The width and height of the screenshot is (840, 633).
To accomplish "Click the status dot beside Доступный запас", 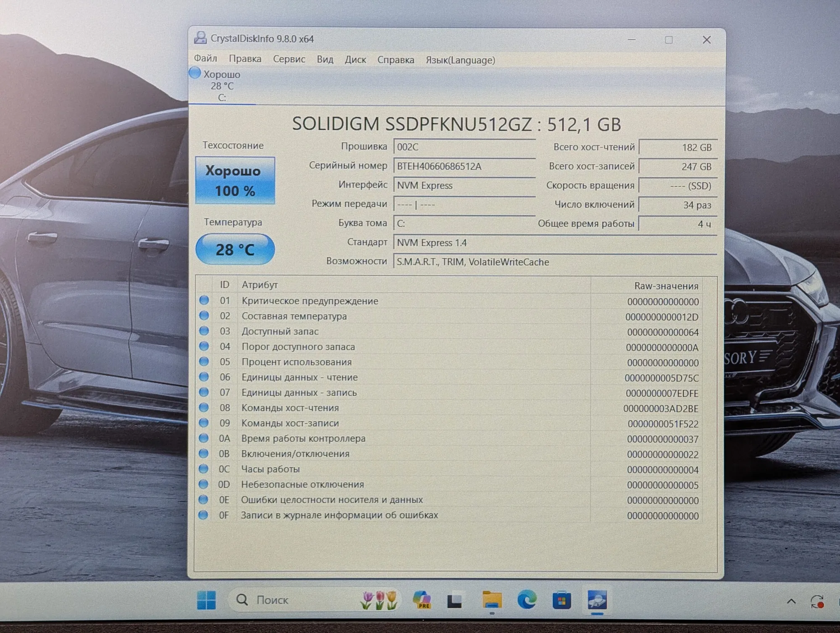I will (x=204, y=331).
